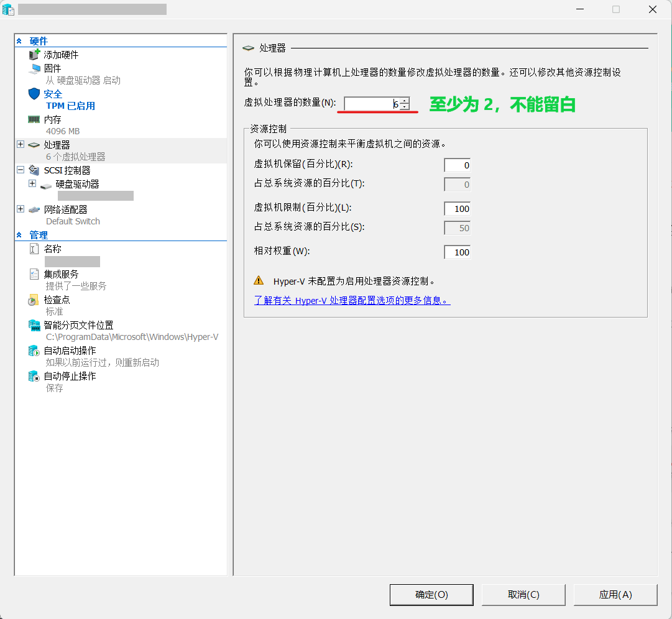The image size is (672, 619).
Task: Select Automatic Stop Action (自动停止操作) icon
Action: click(x=34, y=376)
